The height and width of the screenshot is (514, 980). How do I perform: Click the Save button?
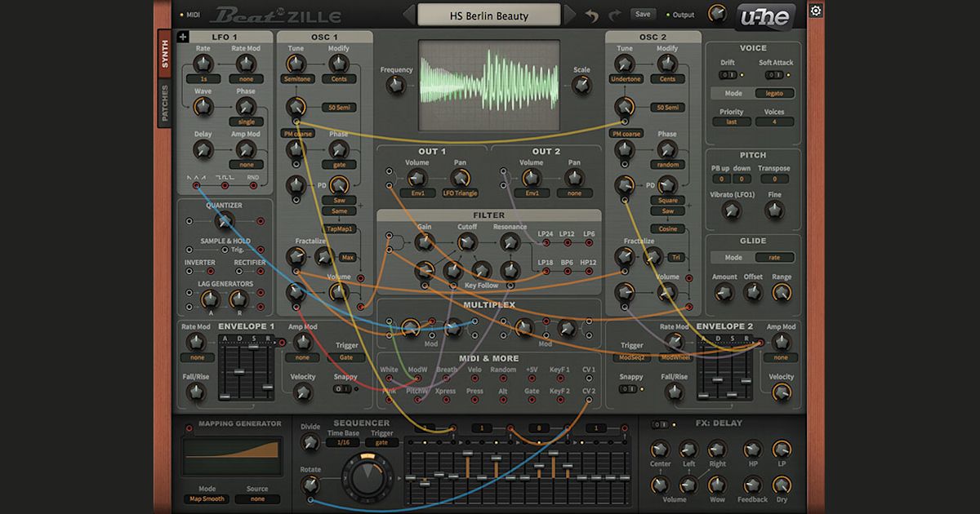(643, 14)
